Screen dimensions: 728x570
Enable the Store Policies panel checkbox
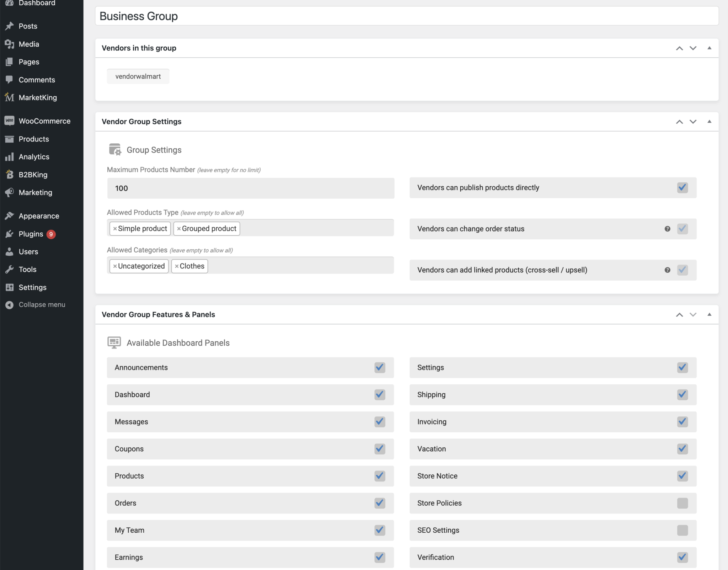[x=682, y=503]
